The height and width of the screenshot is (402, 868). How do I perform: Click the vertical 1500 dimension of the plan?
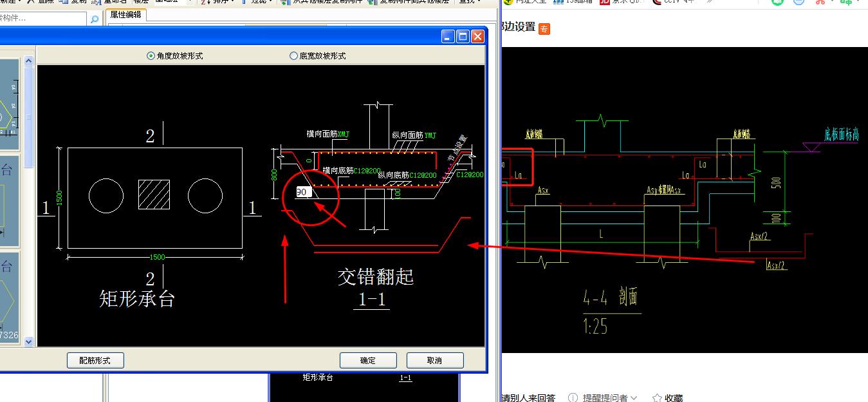coord(60,198)
